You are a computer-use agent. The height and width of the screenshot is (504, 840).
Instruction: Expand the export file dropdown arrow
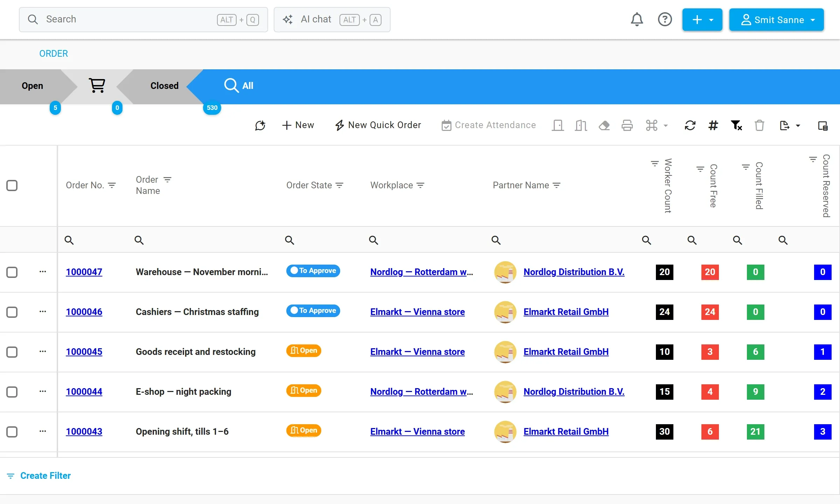click(x=798, y=126)
